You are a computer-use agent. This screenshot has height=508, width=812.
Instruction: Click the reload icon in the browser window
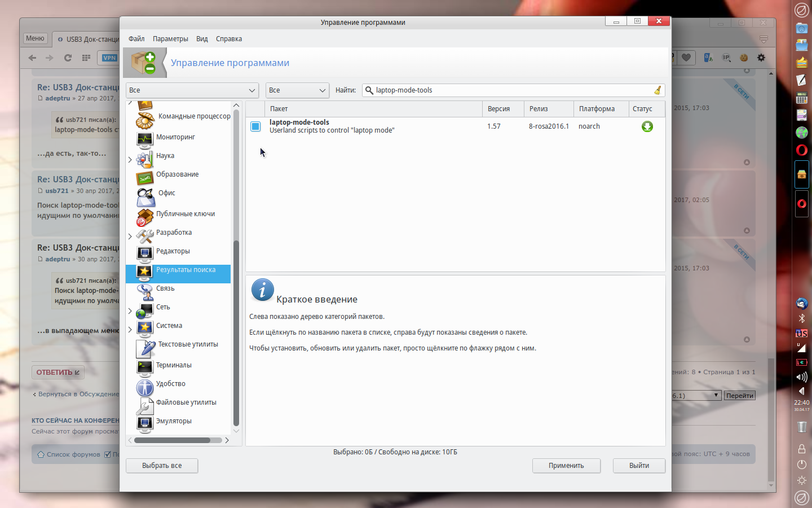coord(68,58)
